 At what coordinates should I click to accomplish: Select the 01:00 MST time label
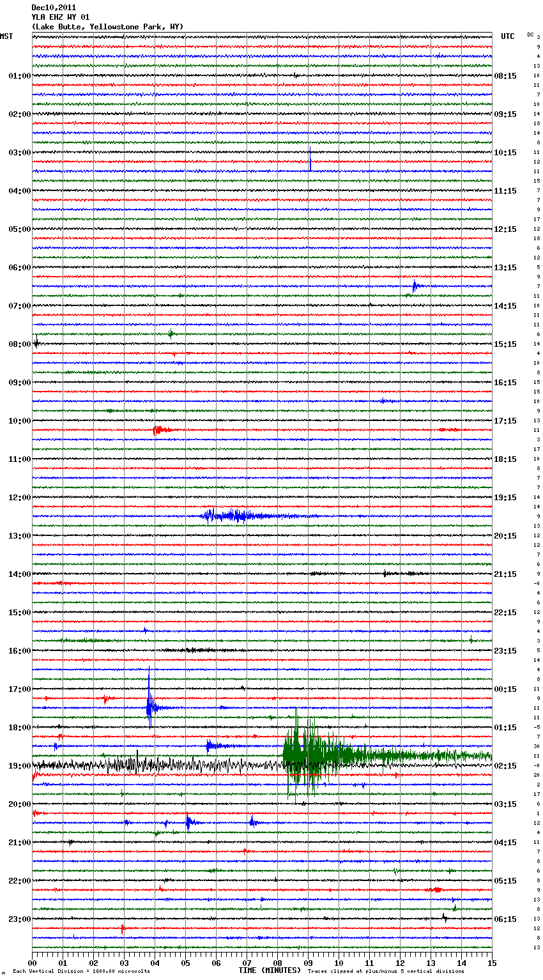tap(20, 76)
